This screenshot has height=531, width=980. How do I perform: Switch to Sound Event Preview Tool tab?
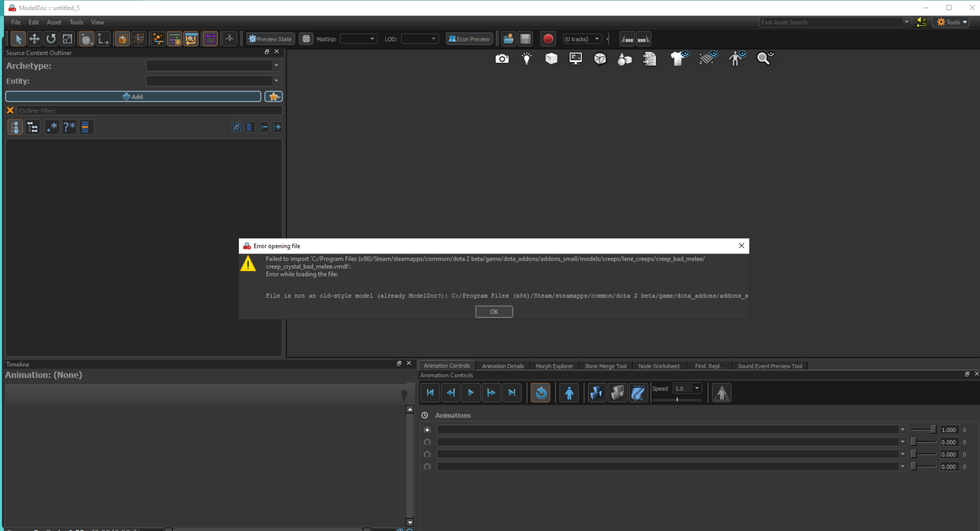[770, 366]
